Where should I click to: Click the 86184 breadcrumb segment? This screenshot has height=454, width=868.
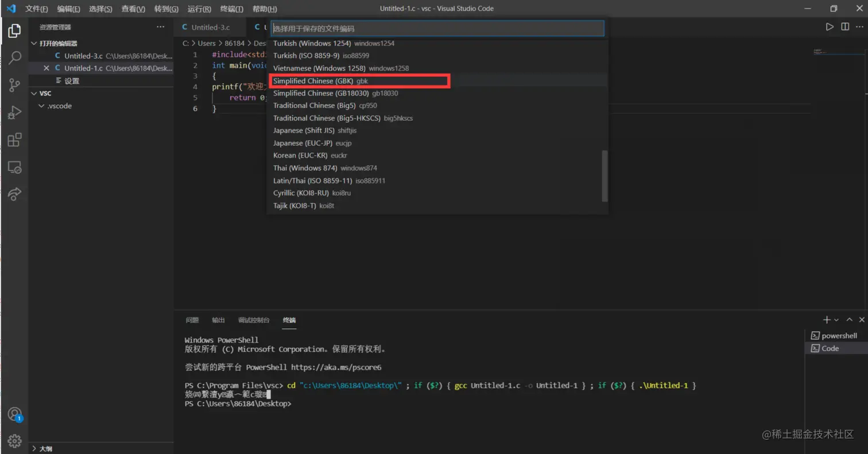click(x=234, y=43)
